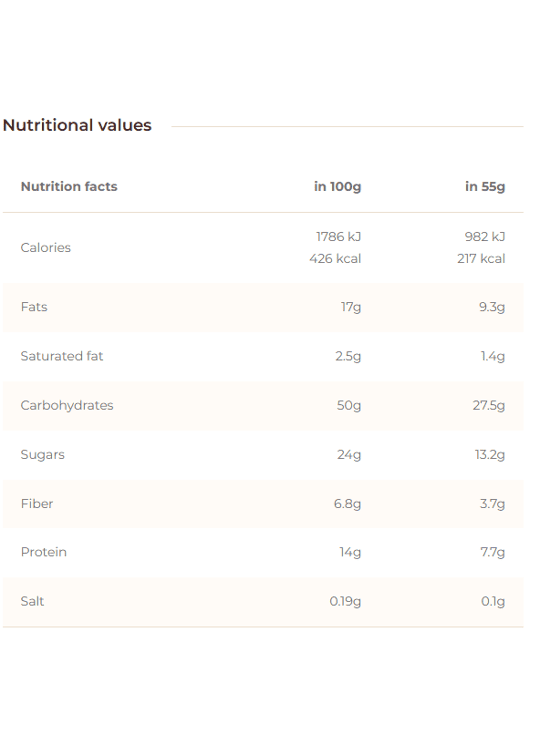
Task: Select the 2.5g saturated fat value
Action: 348,356
